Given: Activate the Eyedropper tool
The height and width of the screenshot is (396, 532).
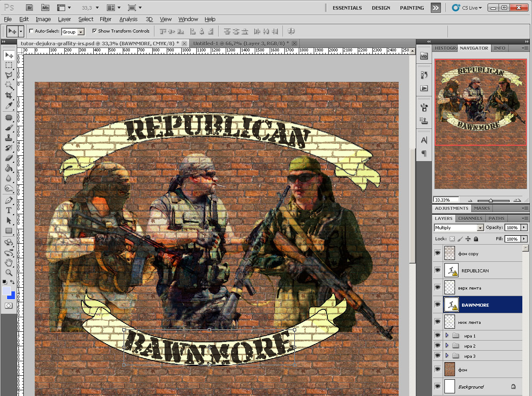Looking at the screenshot, I should pyautogui.click(x=8, y=106).
